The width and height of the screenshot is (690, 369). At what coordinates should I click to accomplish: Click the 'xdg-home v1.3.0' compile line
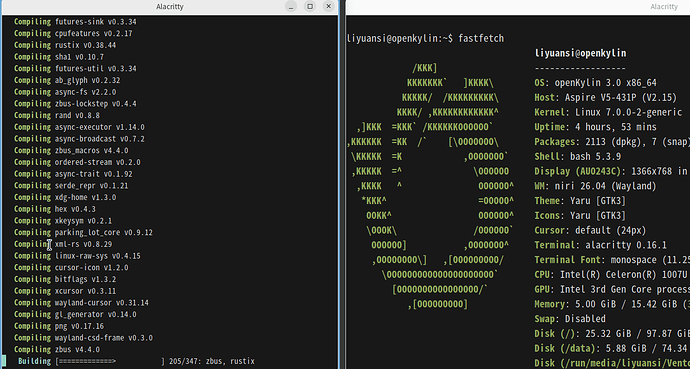(x=65, y=197)
